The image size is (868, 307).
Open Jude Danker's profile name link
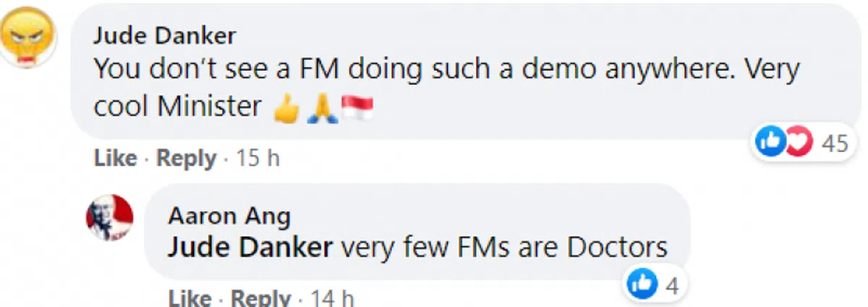pos(165,35)
